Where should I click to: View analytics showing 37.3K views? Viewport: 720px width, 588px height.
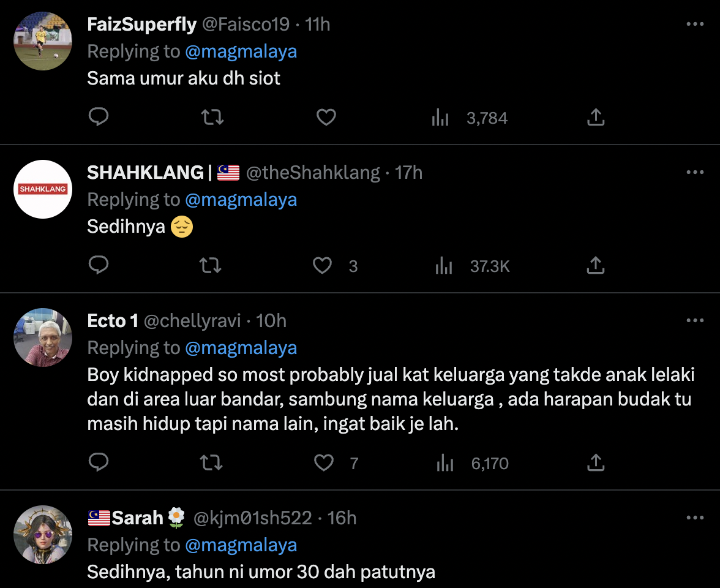coord(473,266)
